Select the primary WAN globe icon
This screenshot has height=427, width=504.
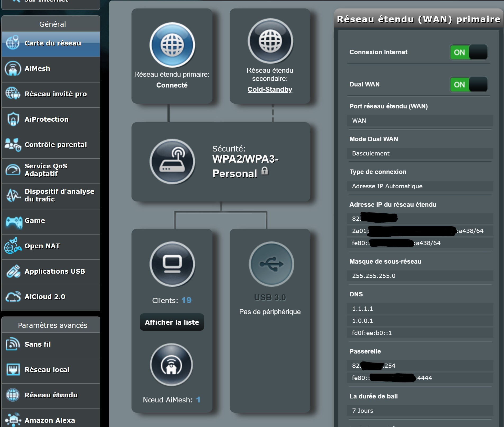coord(172,45)
